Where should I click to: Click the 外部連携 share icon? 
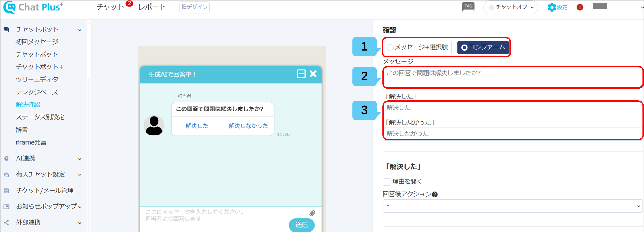[6, 222]
